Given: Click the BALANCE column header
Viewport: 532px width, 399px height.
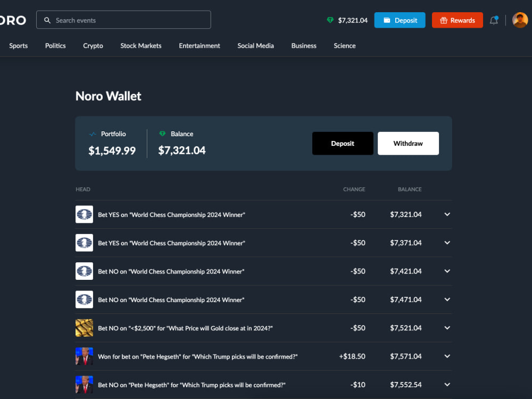Looking at the screenshot, I should 410,189.
